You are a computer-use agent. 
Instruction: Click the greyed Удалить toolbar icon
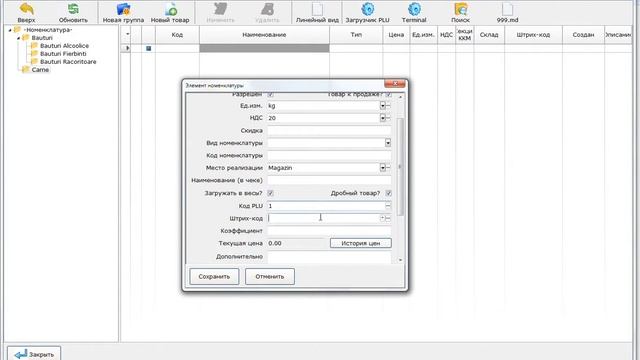[267, 9]
